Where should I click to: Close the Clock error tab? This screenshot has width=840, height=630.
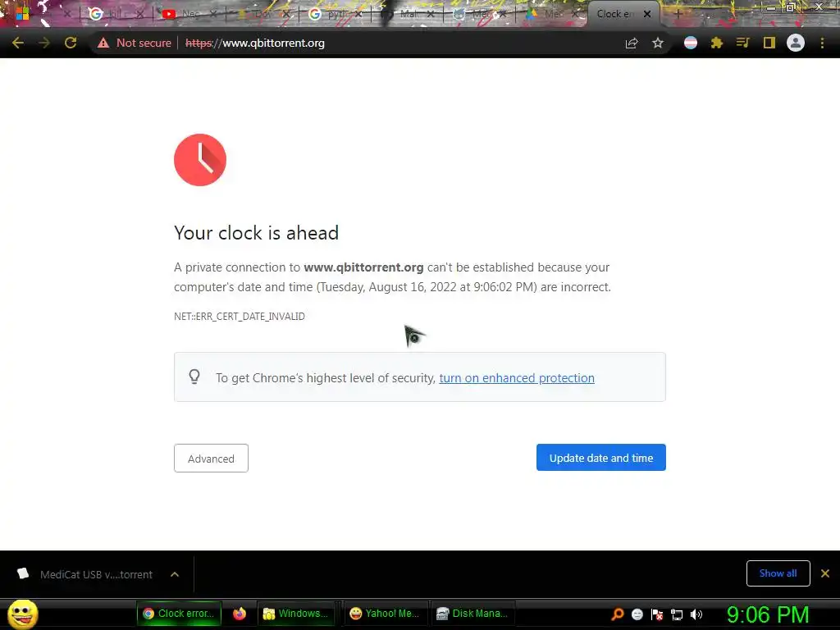pyautogui.click(x=647, y=15)
